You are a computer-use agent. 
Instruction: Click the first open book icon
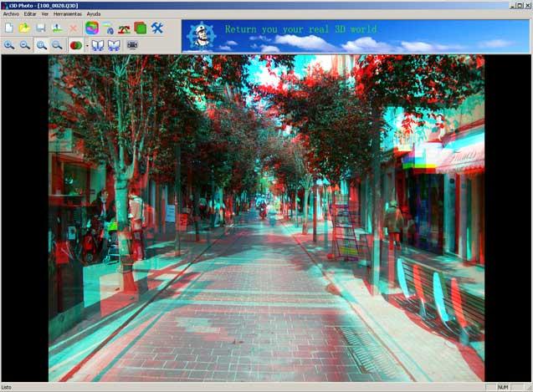[x=98, y=45]
